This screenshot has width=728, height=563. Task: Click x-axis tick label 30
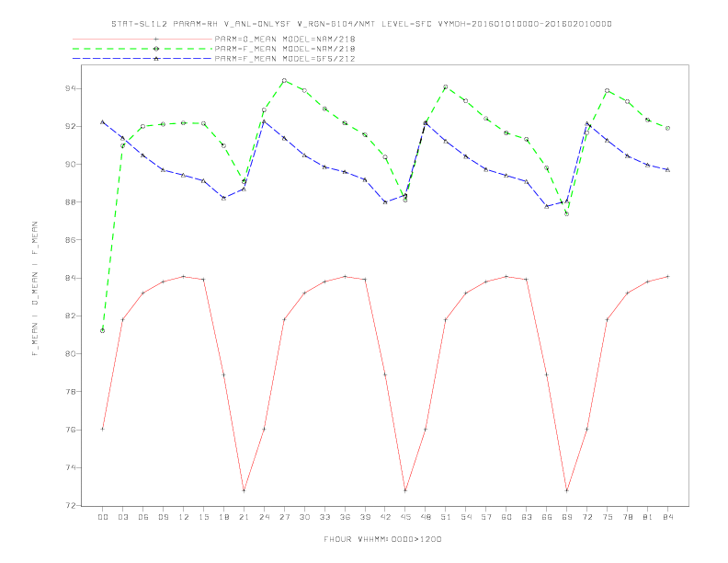[x=304, y=517]
